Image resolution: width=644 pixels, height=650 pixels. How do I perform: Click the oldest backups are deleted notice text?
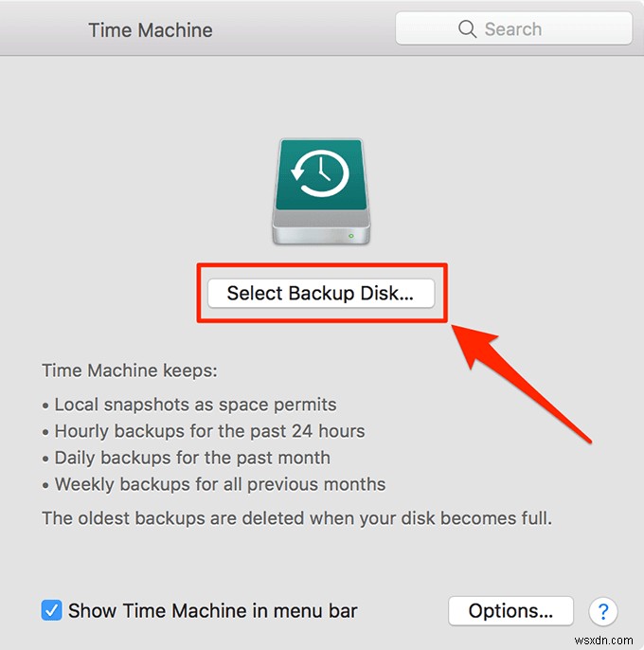click(296, 518)
